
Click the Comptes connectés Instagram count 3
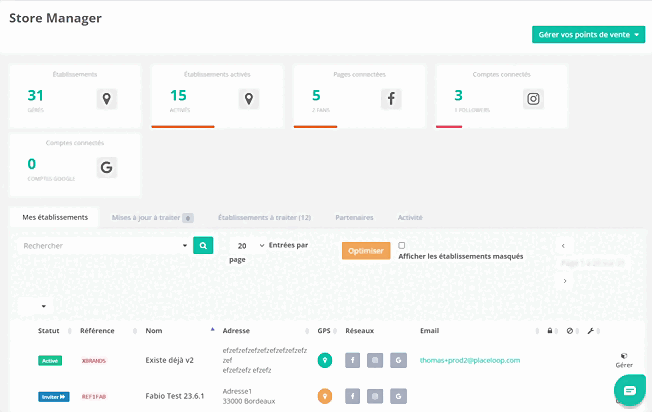(x=458, y=96)
